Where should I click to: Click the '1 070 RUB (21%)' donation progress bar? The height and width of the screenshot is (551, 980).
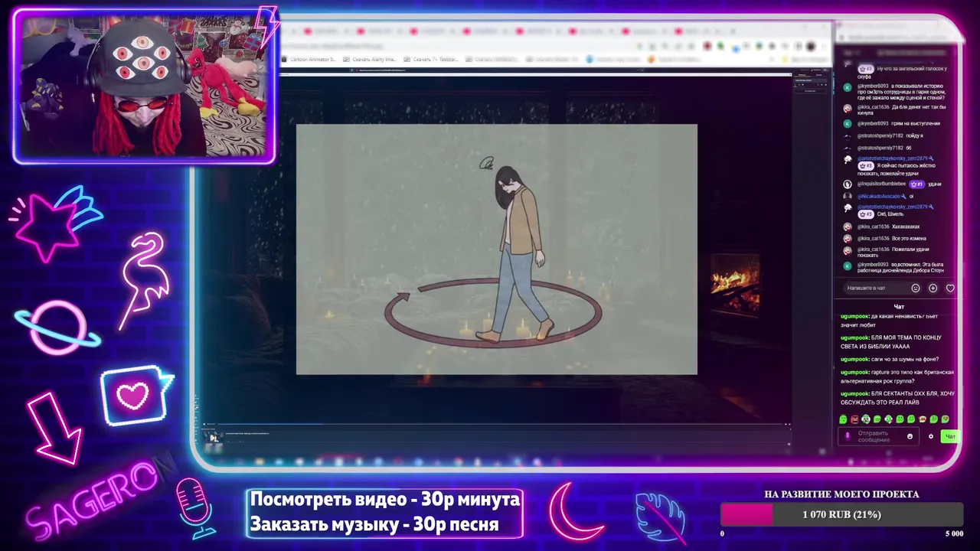(x=841, y=514)
